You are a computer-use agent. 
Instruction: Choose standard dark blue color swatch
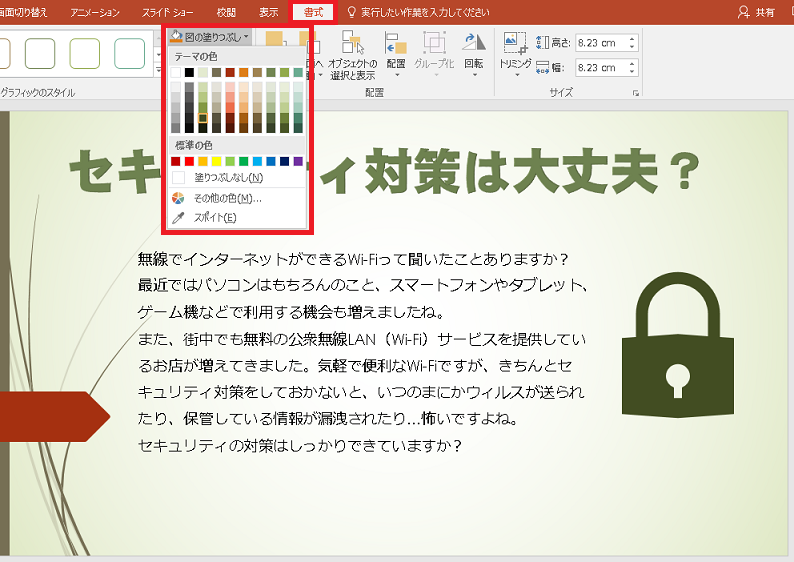[x=285, y=162]
